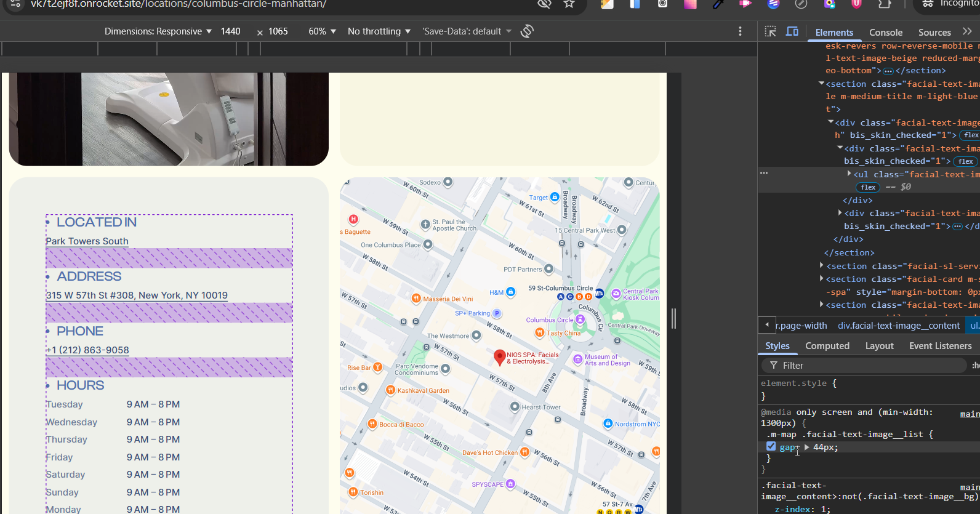This screenshot has height=514, width=980.
Task: Click the 315 W 57th St address link
Action: pyautogui.click(x=137, y=295)
